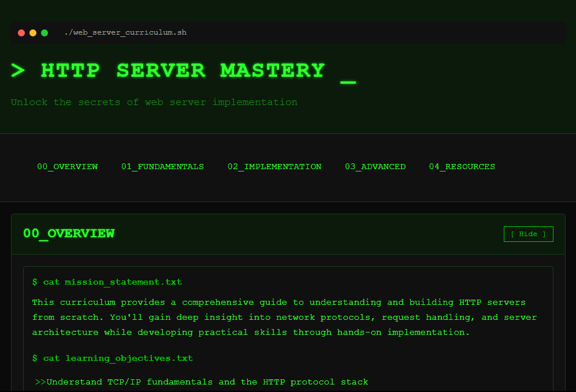
Task: Click the 'Understand TCP/IP fundamentals' objective
Action: [207, 382]
